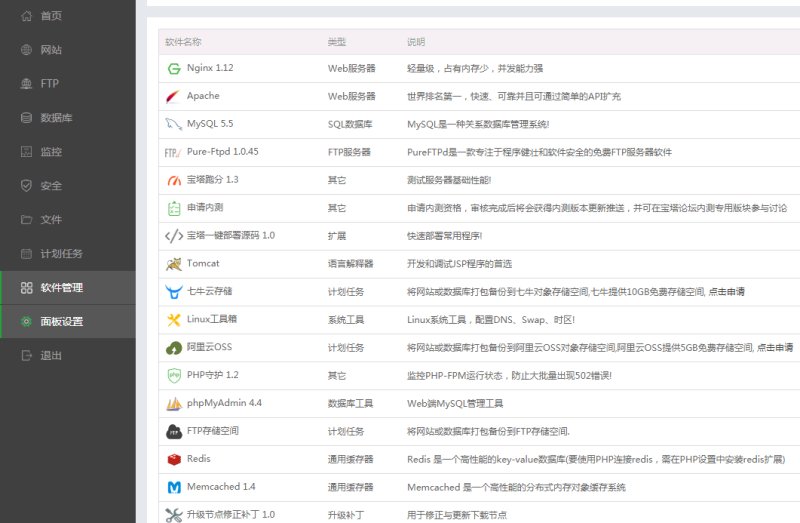The width and height of the screenshot is (800, 523).
Task: Click the wrench icon for 升级节点修正补丁
Action: tap(174, 515)
